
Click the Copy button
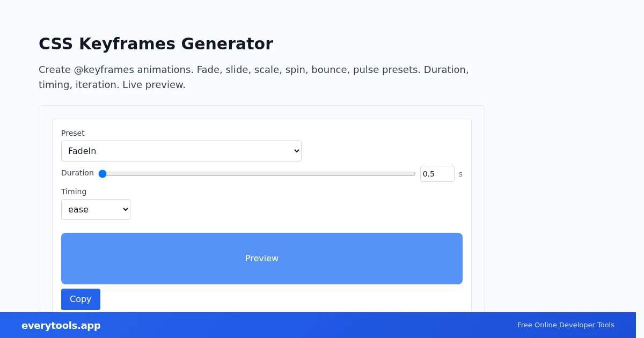[x=80, y=299]
